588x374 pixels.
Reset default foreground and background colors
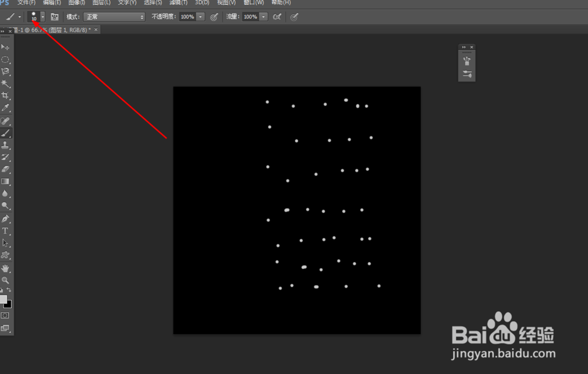[x=2, y=290]
